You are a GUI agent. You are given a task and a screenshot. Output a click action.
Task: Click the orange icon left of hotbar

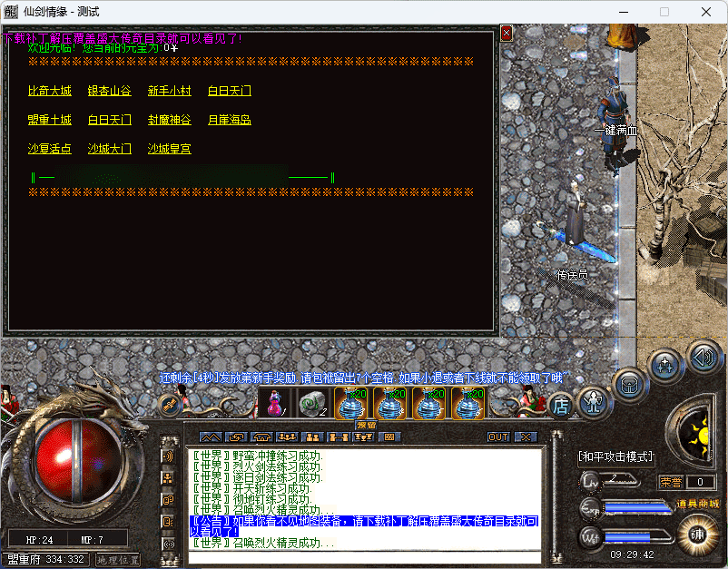coord(169,405)
